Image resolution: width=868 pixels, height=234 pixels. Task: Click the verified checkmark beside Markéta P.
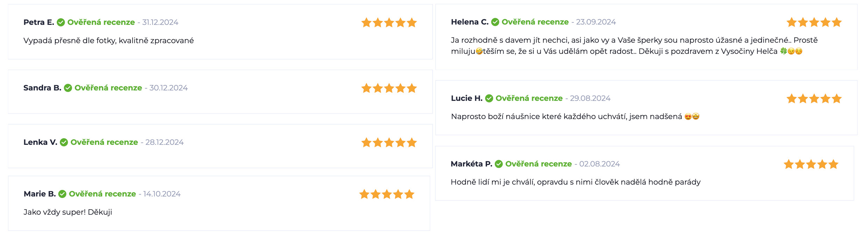click(499, 164)
